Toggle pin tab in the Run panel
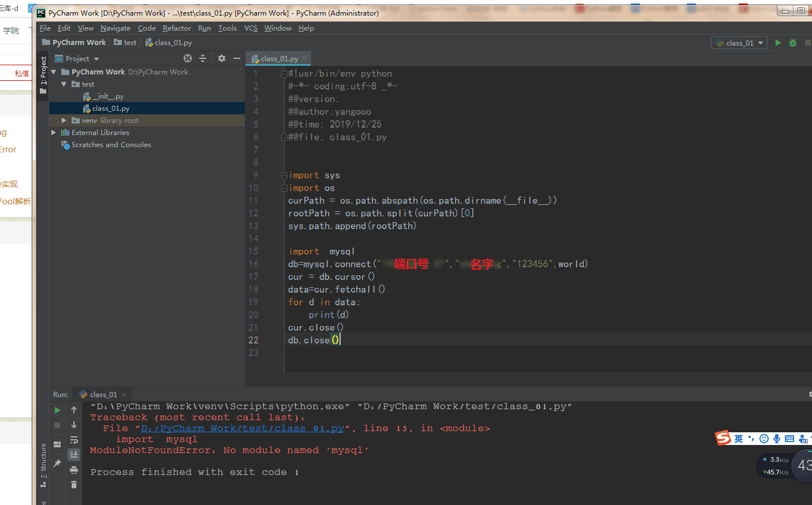The width and height of the screenshot is (812, 505). click(x=57, y=463)
